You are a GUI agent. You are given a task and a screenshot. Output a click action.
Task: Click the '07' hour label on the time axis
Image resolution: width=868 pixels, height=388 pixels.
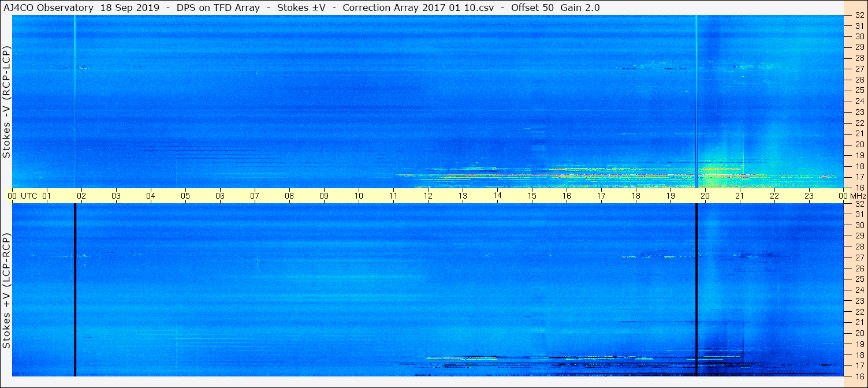coord(255,196)
